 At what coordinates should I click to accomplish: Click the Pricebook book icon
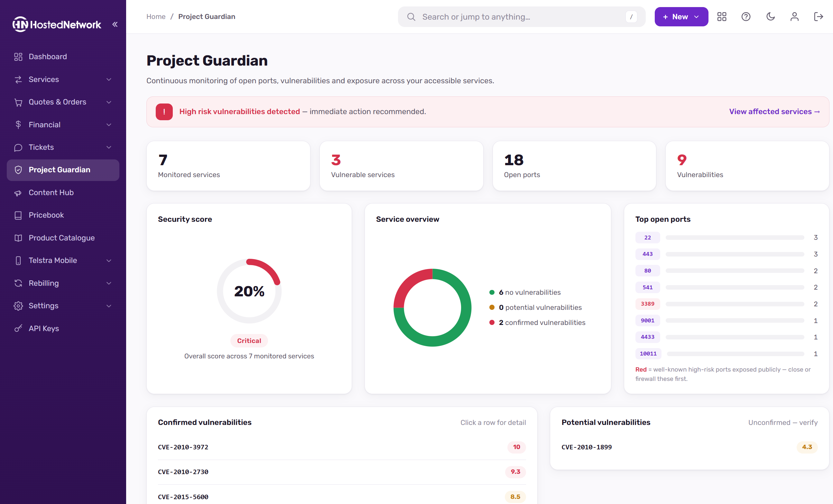pyautogui.click(x=18, y=215)
